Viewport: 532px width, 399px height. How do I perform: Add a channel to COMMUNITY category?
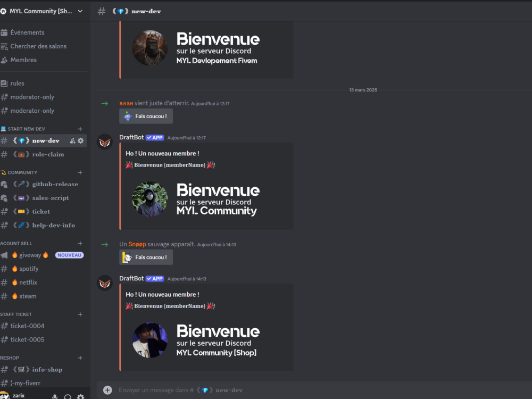[80, 172]
